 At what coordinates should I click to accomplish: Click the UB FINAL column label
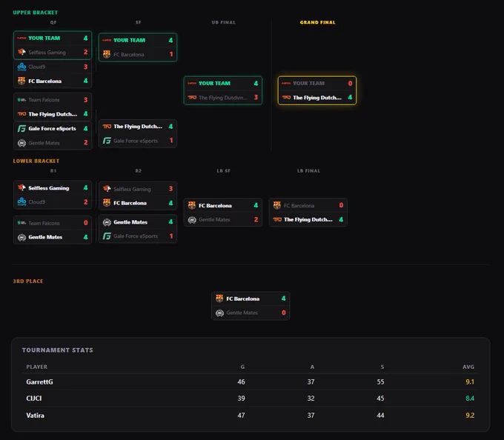coord(223,22)
